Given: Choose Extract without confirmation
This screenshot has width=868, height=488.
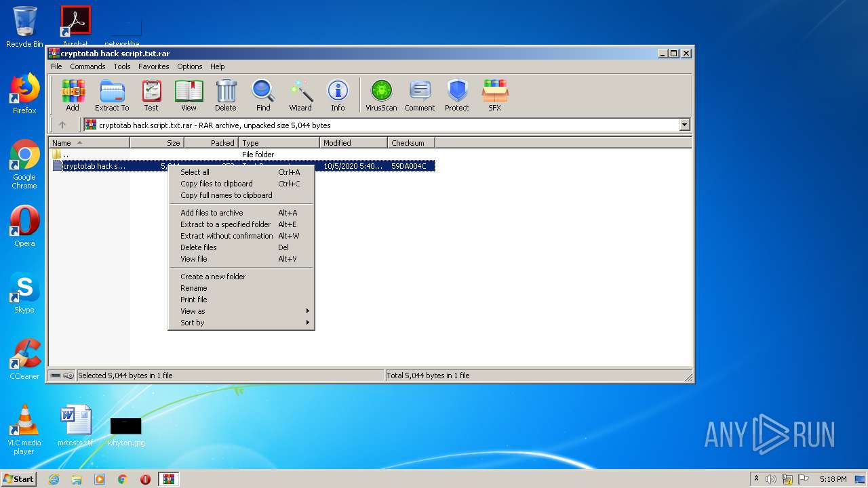Looking at the screenshot, I should 241,236.
